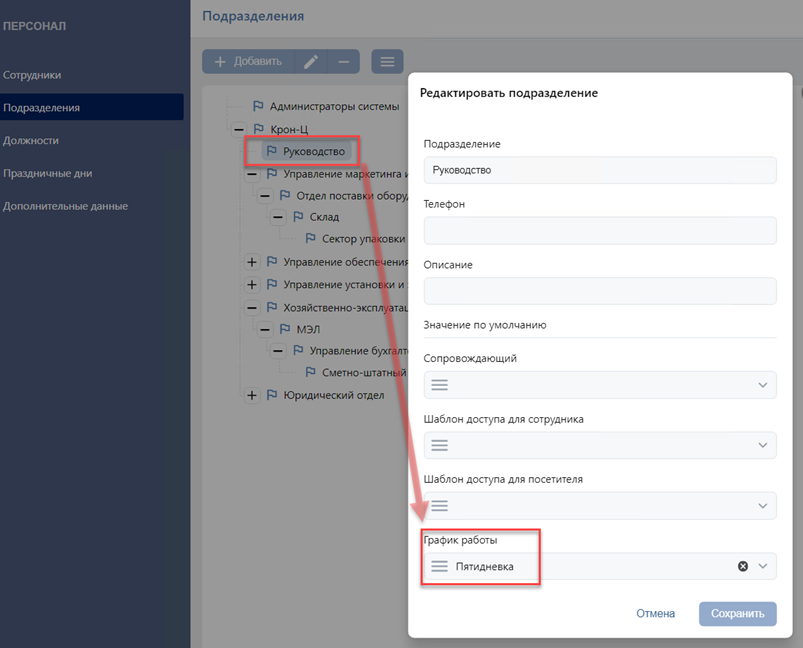This screenshot has height=648, width=803.
Task: Click Отмена to cancel editing
Action: coord(655,613)
